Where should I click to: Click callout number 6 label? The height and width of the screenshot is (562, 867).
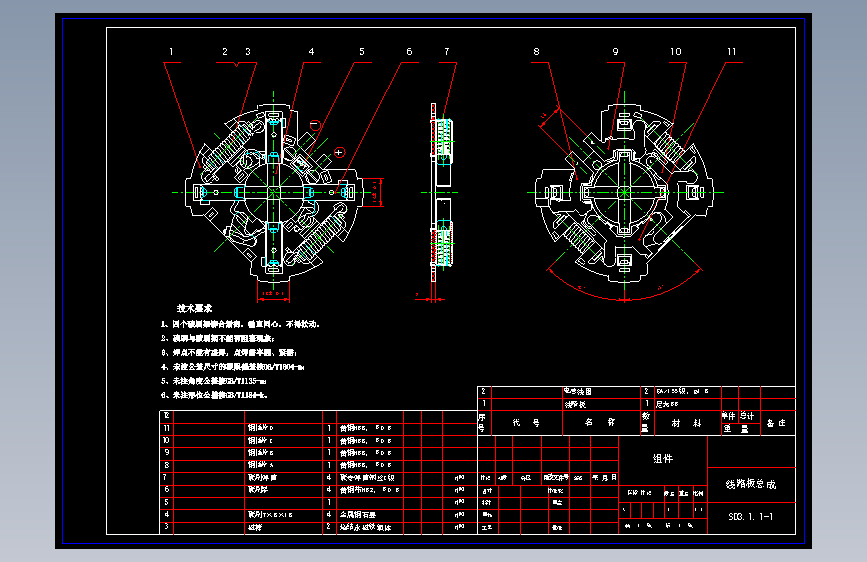pyautogui.click(x=409, y=51)
